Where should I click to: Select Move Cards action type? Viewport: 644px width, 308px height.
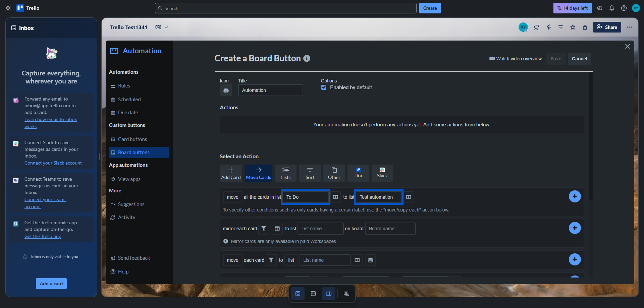coord(259,173)
